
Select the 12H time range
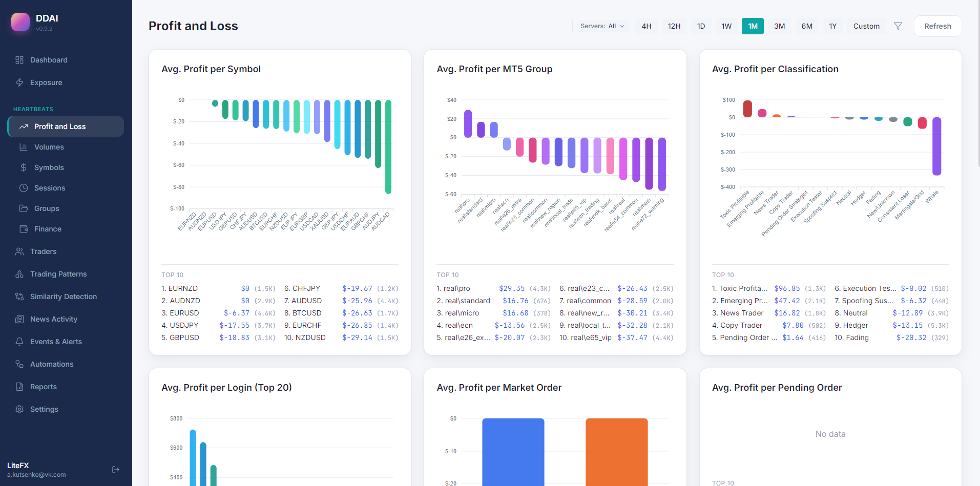[x=674, y=26]
